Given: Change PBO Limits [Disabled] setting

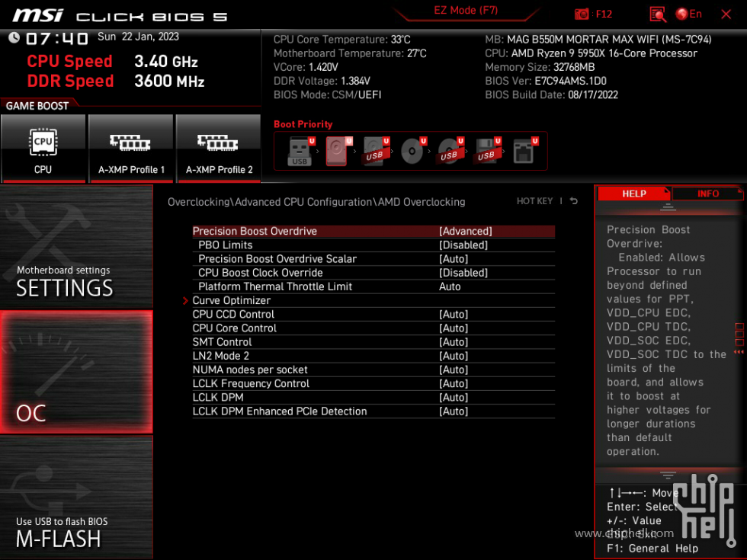Looking at the screenshot, I should (x=463, y=245).
